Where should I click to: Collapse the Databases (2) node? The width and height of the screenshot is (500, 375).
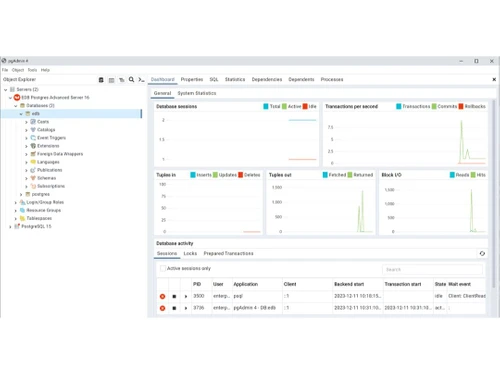16,106
